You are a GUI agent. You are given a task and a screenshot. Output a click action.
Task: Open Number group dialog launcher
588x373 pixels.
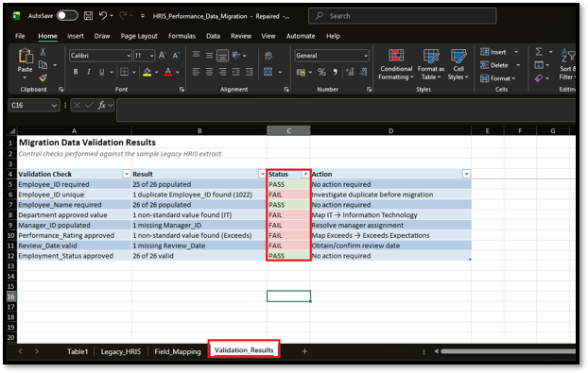pos(369,89)
